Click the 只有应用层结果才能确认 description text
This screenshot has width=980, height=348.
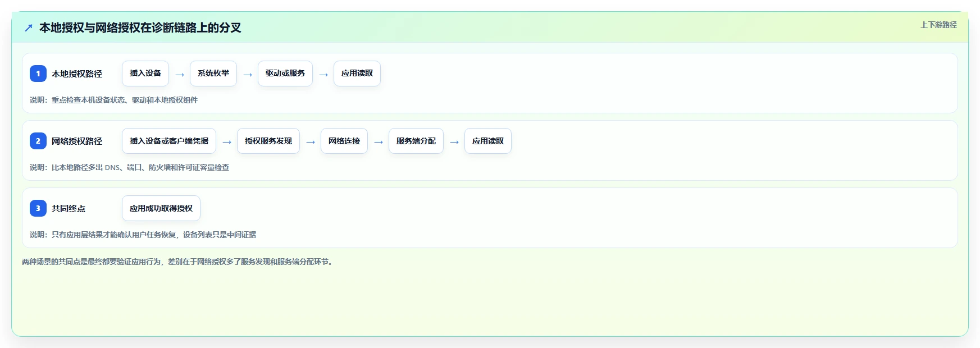point(143,235)
